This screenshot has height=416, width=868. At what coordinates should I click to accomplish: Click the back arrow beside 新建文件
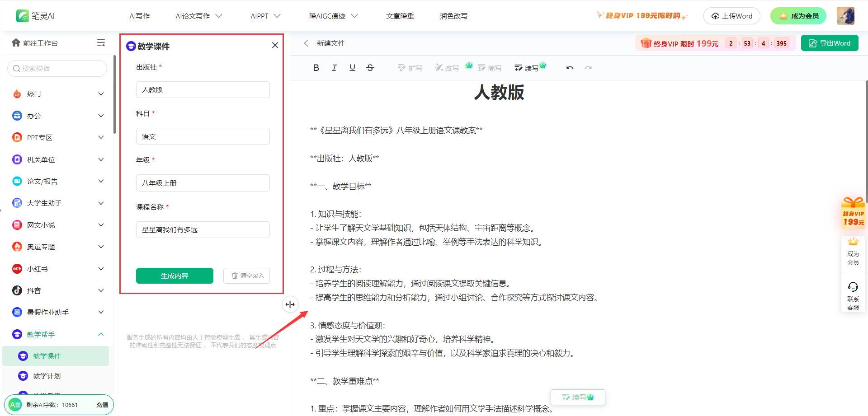[306, 43]
